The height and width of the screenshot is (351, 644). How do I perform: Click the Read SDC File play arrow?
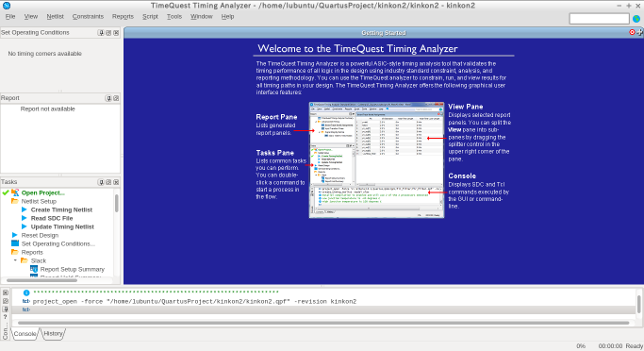coord(24,218)
